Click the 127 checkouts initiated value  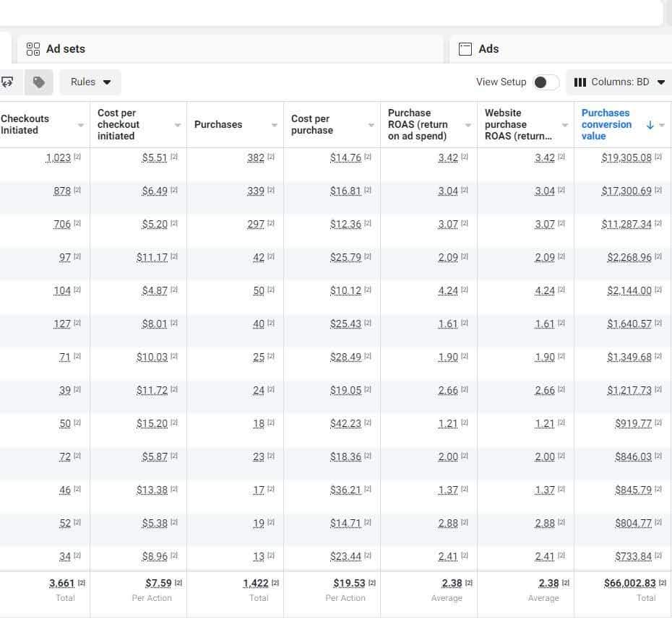point(62,324)
